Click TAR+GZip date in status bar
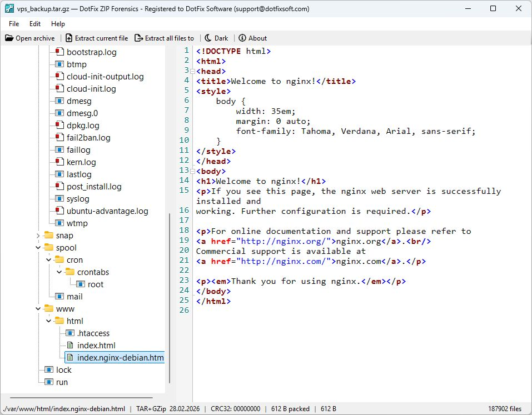Screen dimensions: 532x415 pos(168,408)
